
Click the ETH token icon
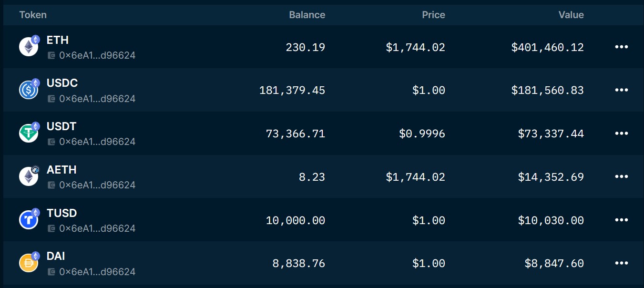click(x=28, y=47)
